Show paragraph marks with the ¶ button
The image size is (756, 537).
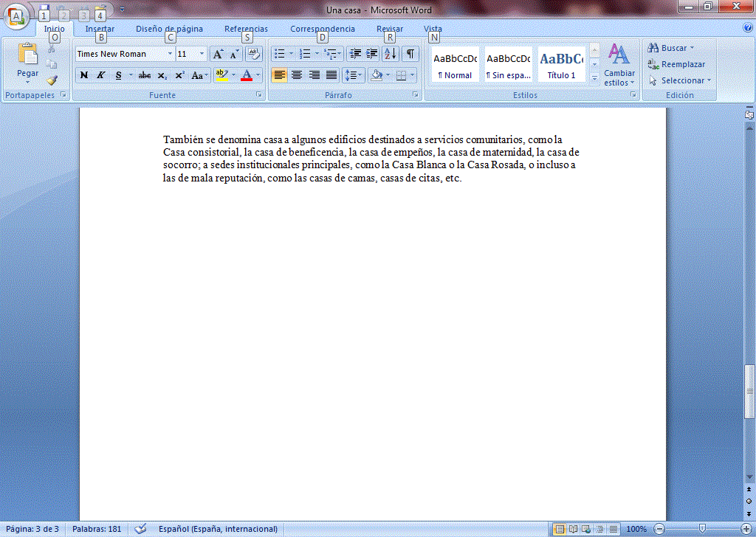pos(410,53)
